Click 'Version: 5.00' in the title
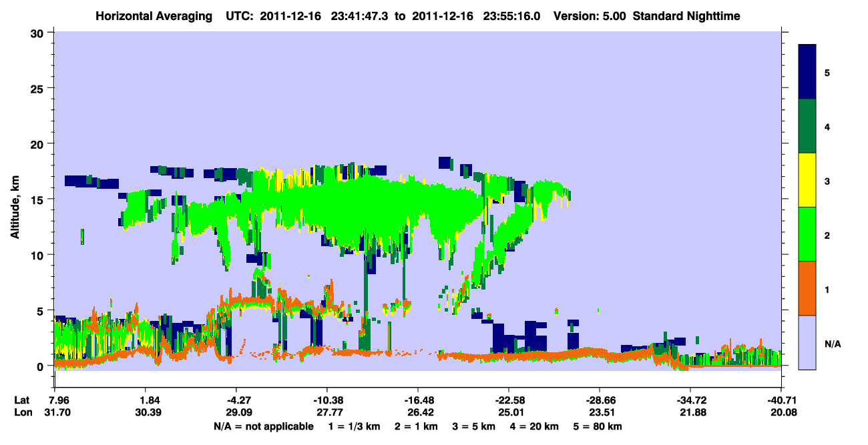 [x=590, y=16]
